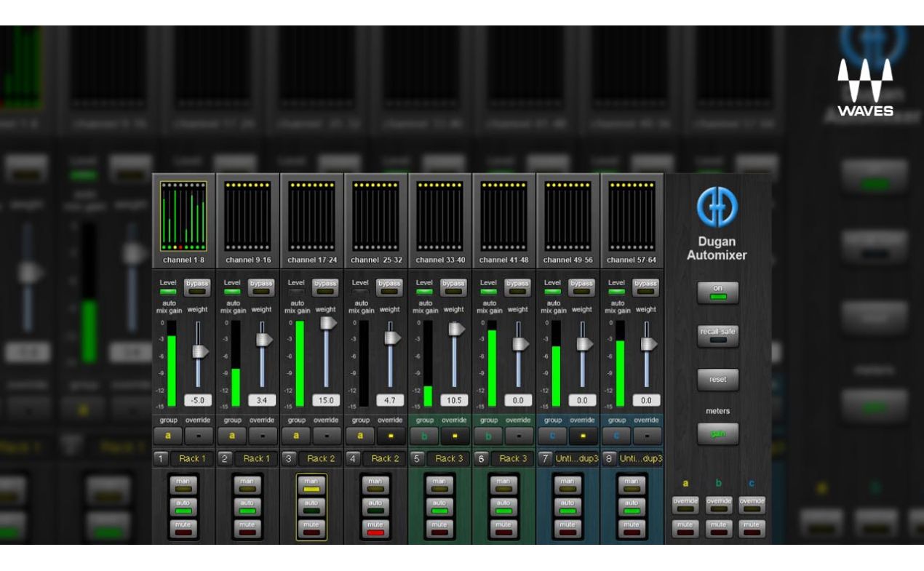The height and width of the screenshot is (571, 924).
Task: Click weight slider handle on channel 1
Action: (x=200, y=351)
